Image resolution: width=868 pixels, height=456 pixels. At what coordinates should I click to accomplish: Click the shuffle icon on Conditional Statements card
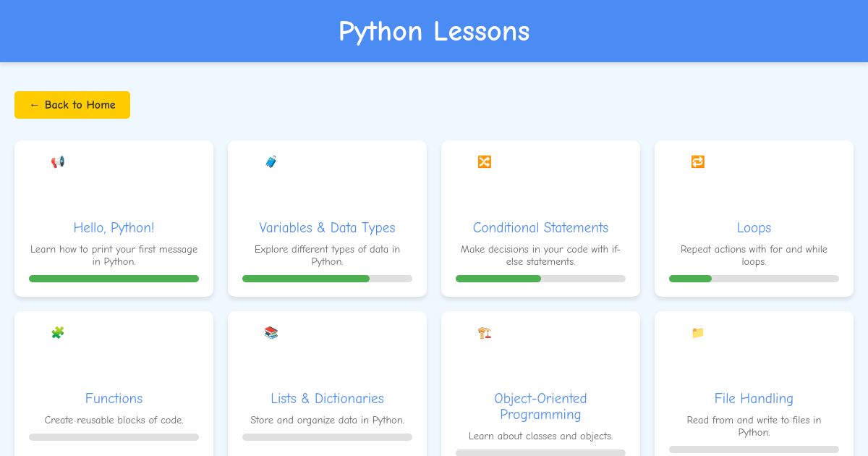click(x=484, y=161)
